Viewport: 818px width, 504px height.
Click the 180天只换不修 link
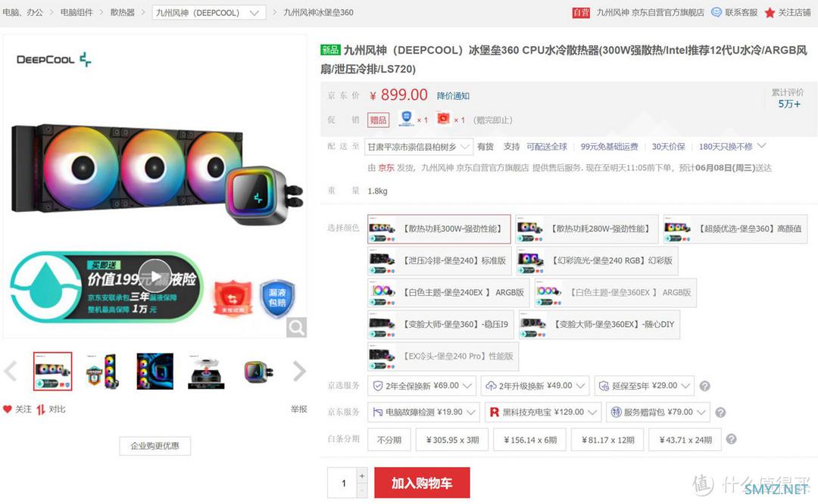(x=726, y=147)
